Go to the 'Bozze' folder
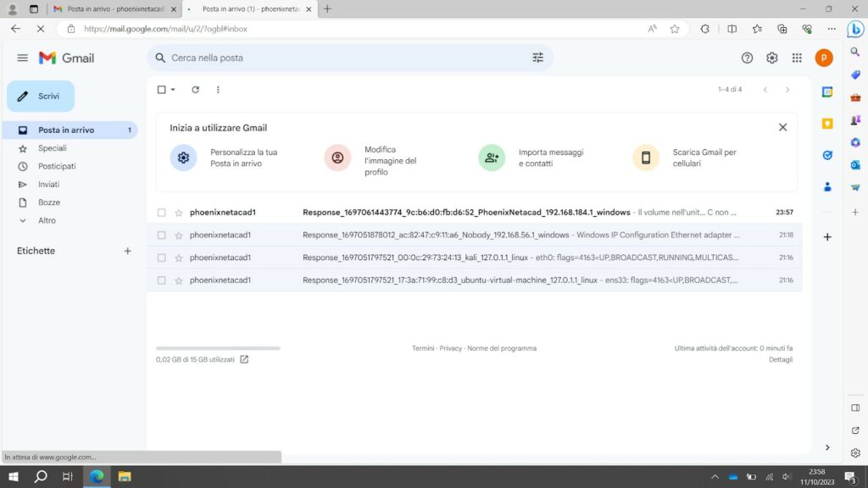This screenshot has width=868, height=488. click(49, 202)
